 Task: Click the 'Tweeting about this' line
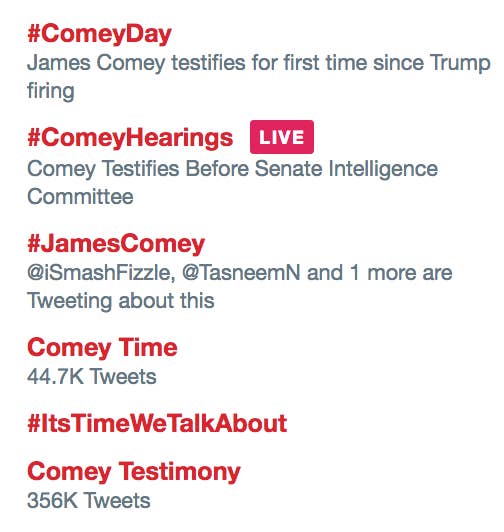click(x=120, y=301)
